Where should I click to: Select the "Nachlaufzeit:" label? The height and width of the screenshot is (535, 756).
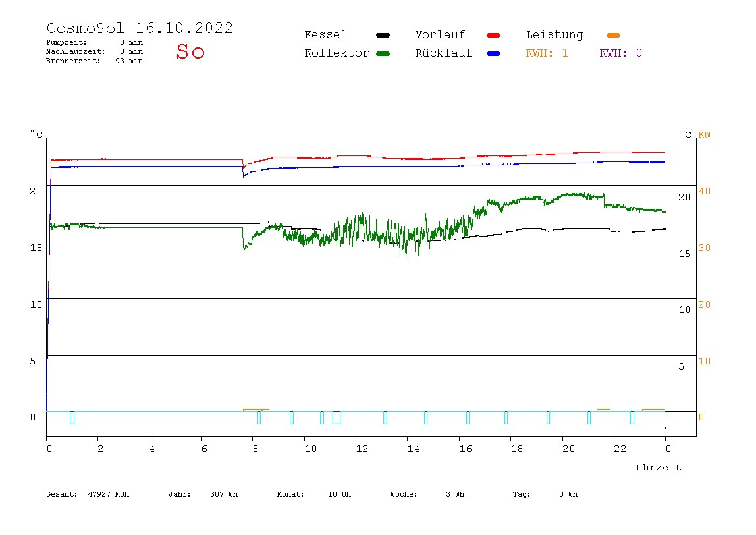(x=75, y=51)
